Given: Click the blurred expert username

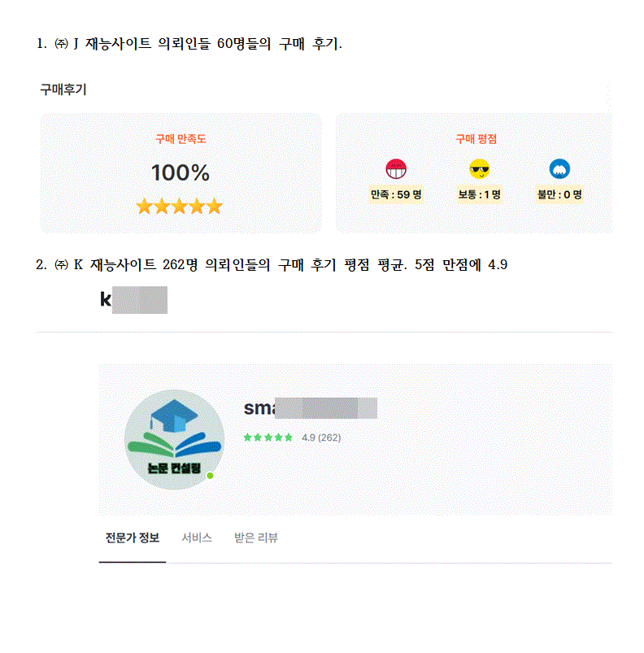Looking at the screenshot, I should (311, 408).
